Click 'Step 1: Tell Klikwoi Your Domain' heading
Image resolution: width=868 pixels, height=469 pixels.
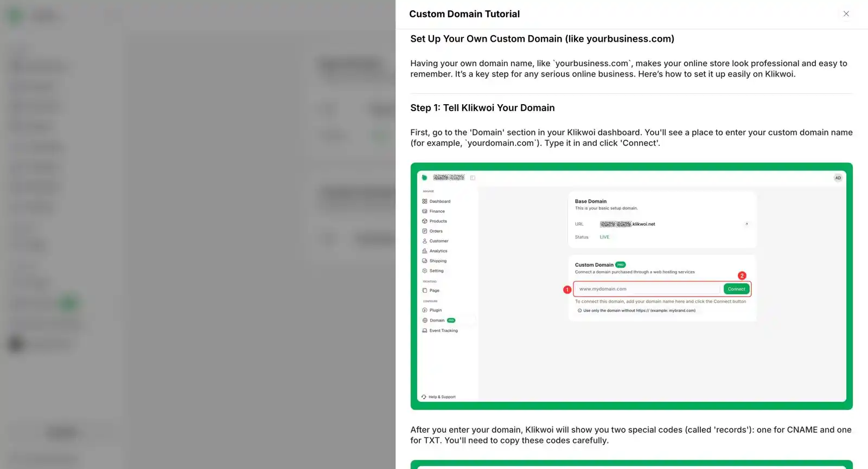pyautogui.click(x=482, y=108)
